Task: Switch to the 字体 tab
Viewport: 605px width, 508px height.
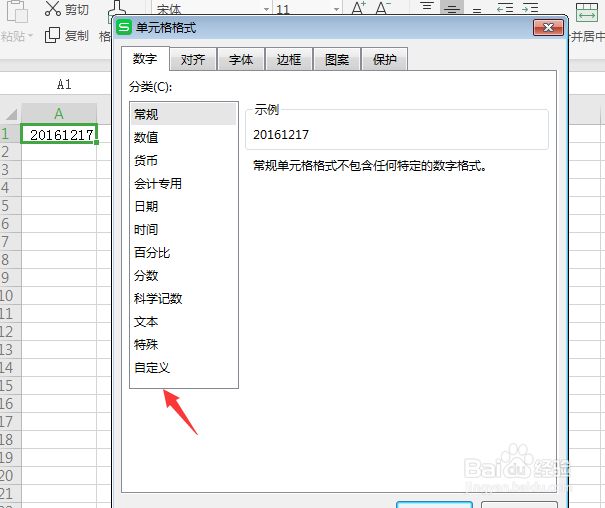Action: 241,59
